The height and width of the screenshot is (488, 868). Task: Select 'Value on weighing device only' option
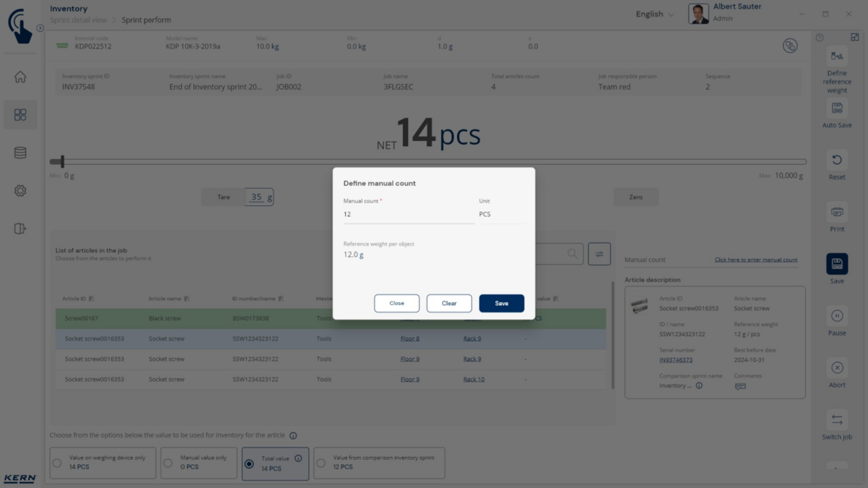pyautogui.click(x=57, y=463)
